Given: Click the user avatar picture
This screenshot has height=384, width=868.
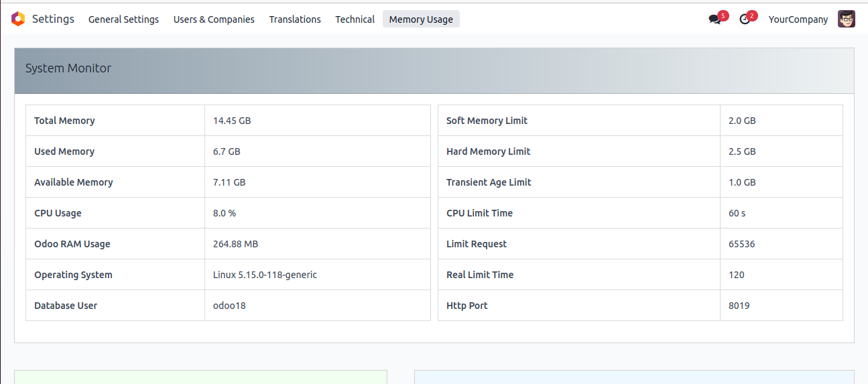Looking at the screenshot, I should click(847, 19).
